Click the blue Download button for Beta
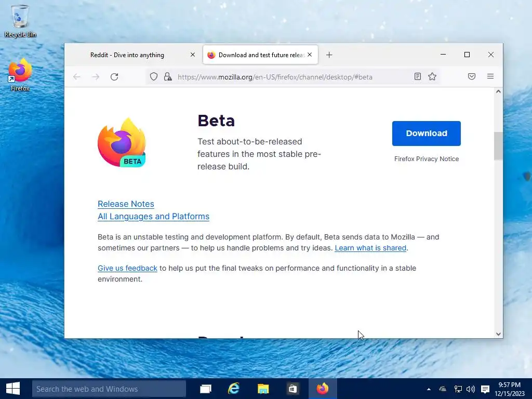The width and height of the screenshot is (532, 399). pos(427,134)
